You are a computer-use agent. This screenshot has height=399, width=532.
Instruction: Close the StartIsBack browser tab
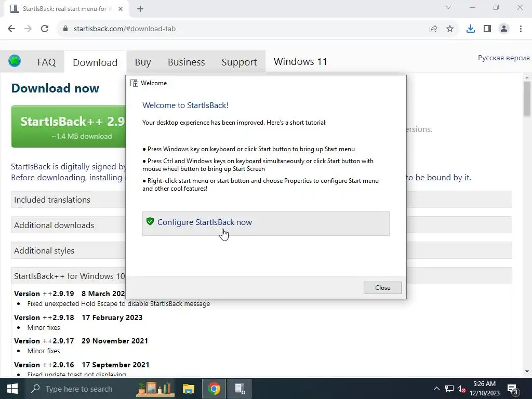(x=121, y=9)
